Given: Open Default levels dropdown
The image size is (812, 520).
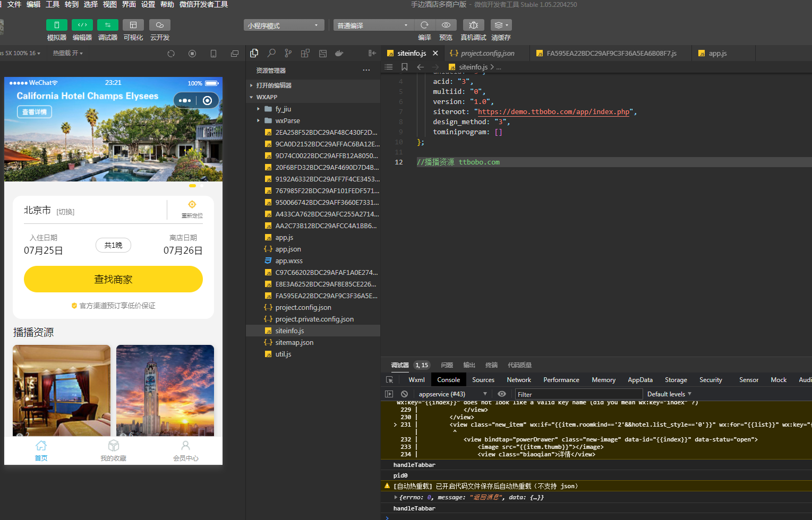Looking at the screenshot, I should pyautogui.click(x=669, y=394).
